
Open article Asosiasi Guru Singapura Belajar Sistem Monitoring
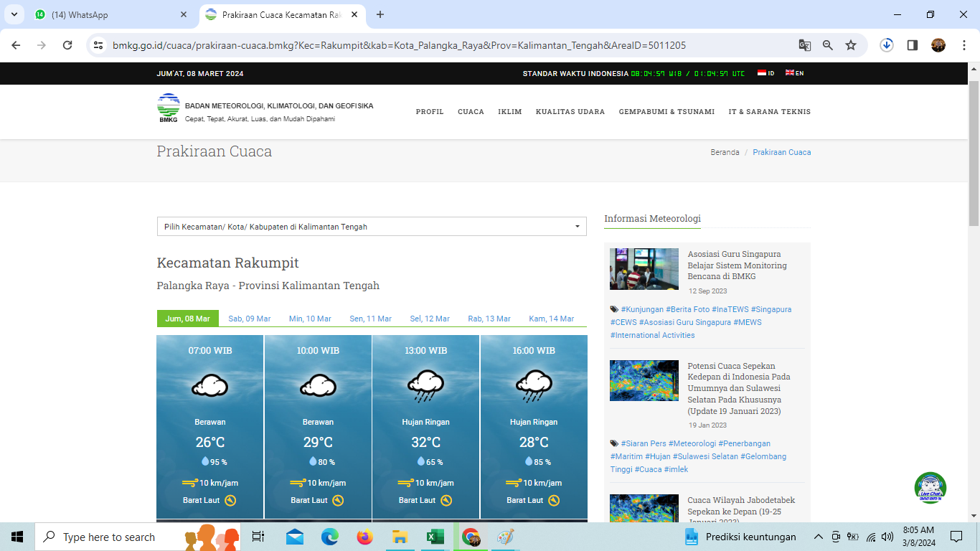[738, 265]
